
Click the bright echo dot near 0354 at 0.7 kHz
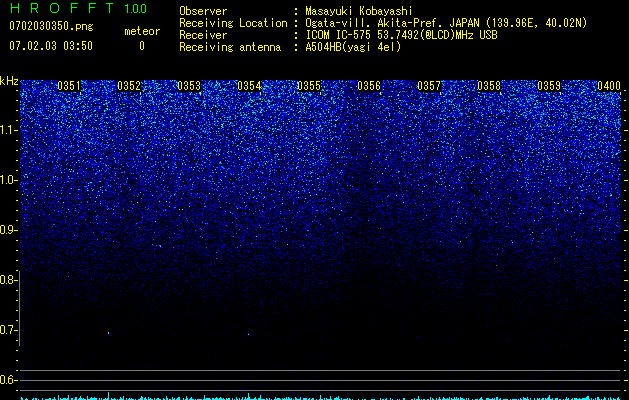click(x=248, y=334)
